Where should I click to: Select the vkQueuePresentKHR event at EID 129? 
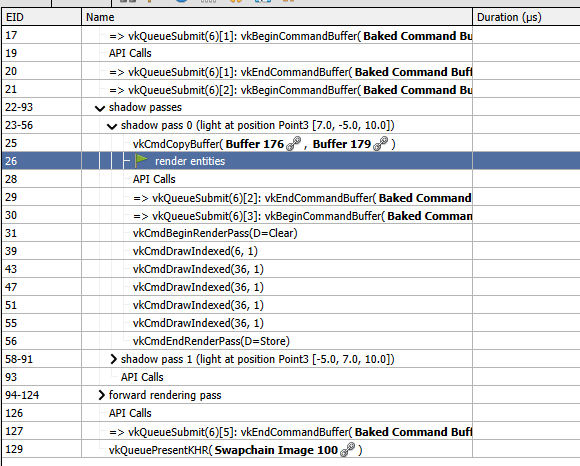[x=291, y=449]
